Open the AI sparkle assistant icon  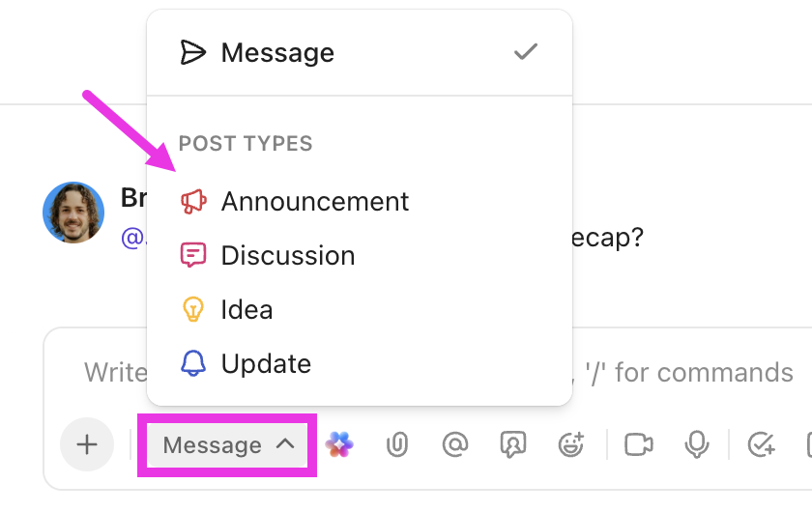pos(339,444)
